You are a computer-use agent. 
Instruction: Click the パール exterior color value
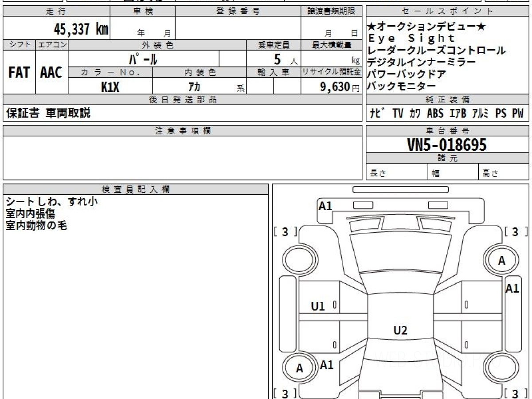pos(143,59)
